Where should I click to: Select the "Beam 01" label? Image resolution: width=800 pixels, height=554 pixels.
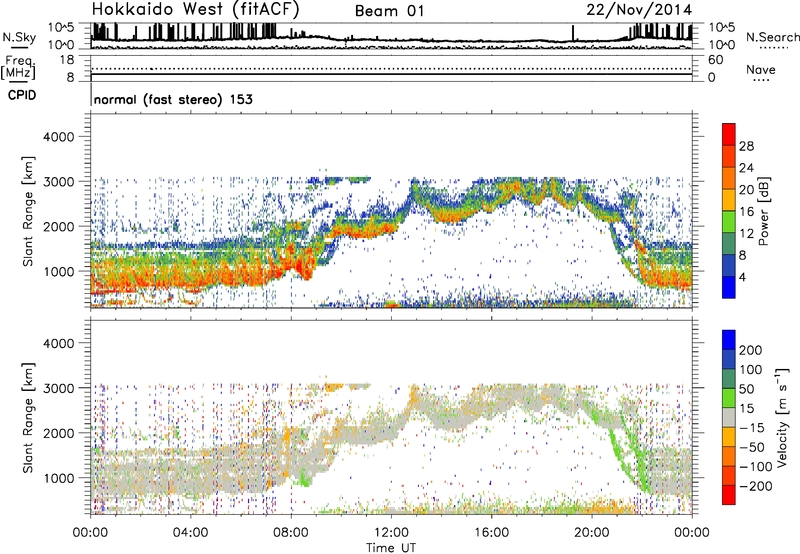[x=389, y=11]
